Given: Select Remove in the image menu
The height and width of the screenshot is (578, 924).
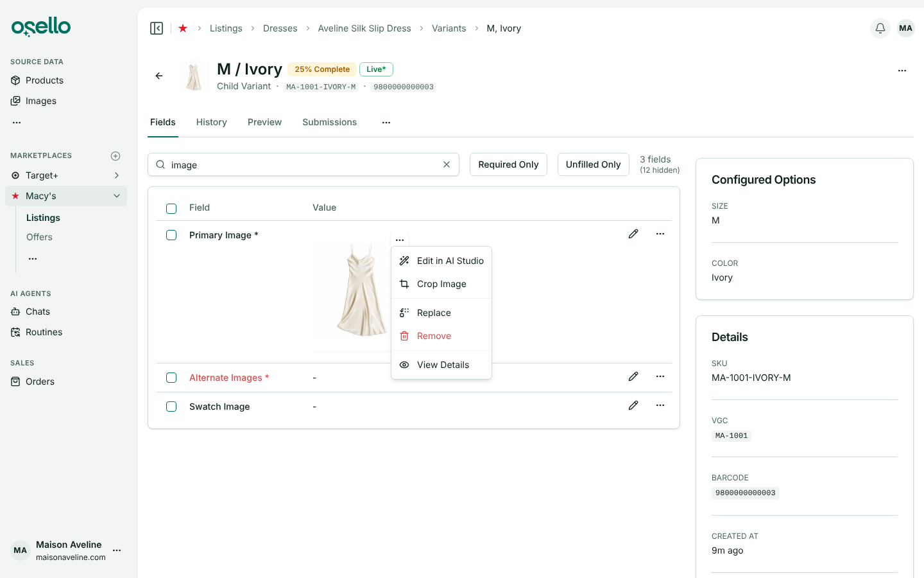Looking at the screenshot, I should click(x=441, y=336).
